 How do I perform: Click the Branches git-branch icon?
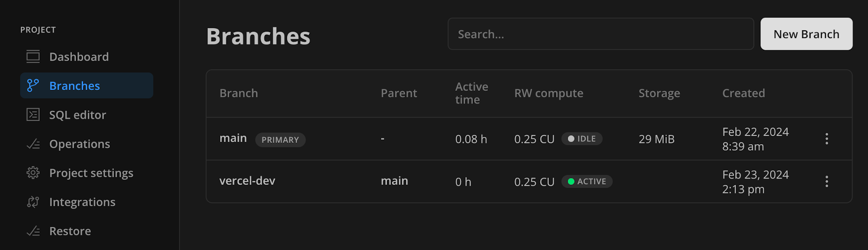33,85
